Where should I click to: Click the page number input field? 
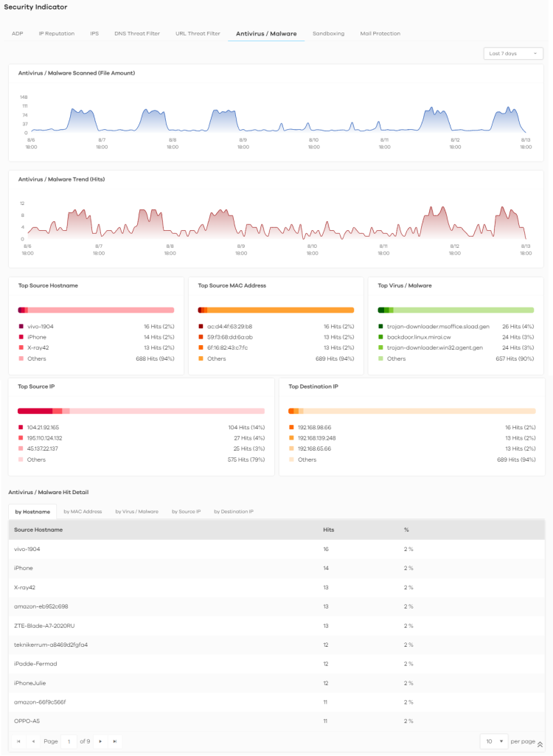(x=69, y=741)
